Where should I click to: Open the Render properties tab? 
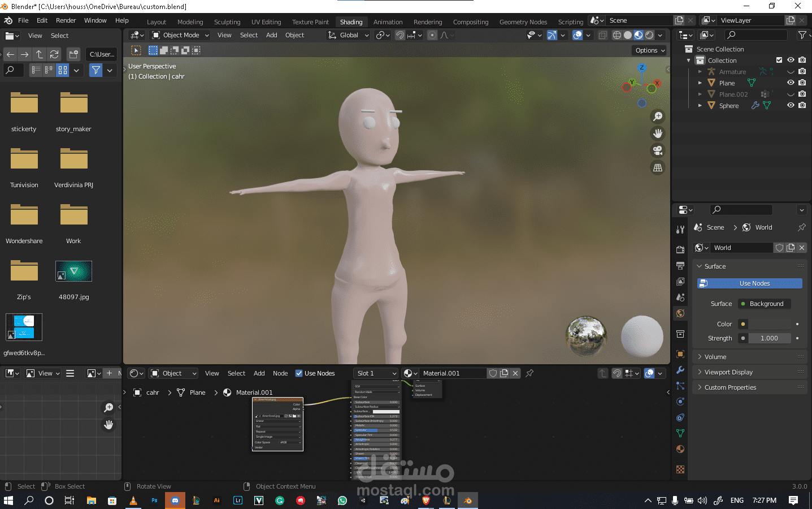(x=680, y=249)
